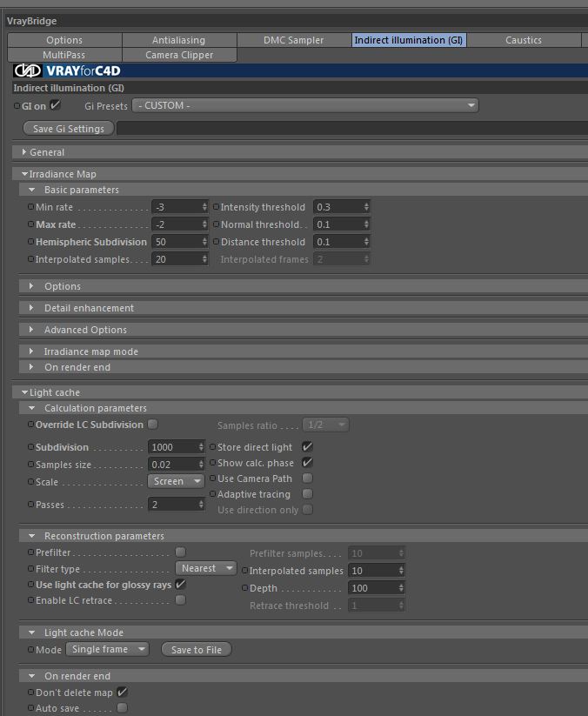Open the Scale dropdown set to Screen
The width and height of the screenshot is (588, 716).
click(x=176, y=481)
